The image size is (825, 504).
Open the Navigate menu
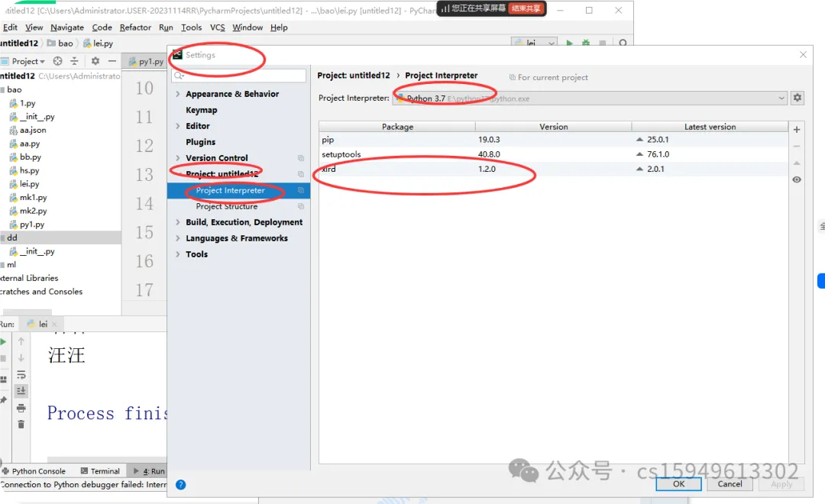[x=66, y=27]
